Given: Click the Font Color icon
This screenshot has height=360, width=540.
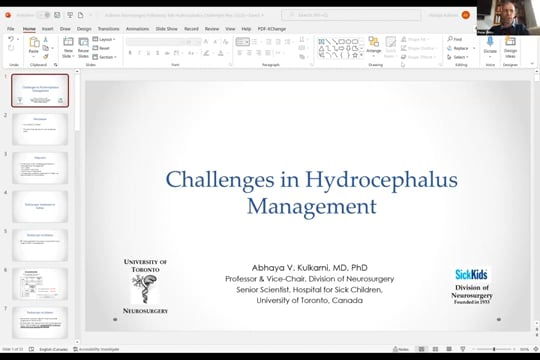Looking at the screenshot, I should pyautogui.click(x=221, y=53).
